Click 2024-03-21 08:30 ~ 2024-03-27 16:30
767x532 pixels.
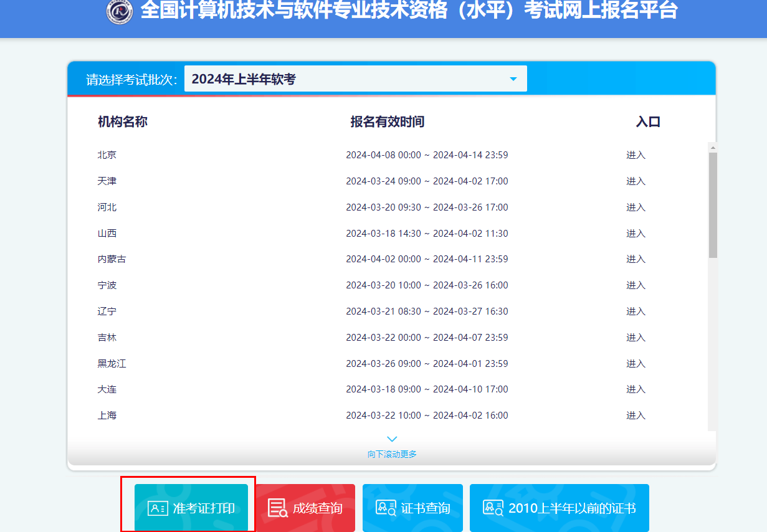coord(427,311)
